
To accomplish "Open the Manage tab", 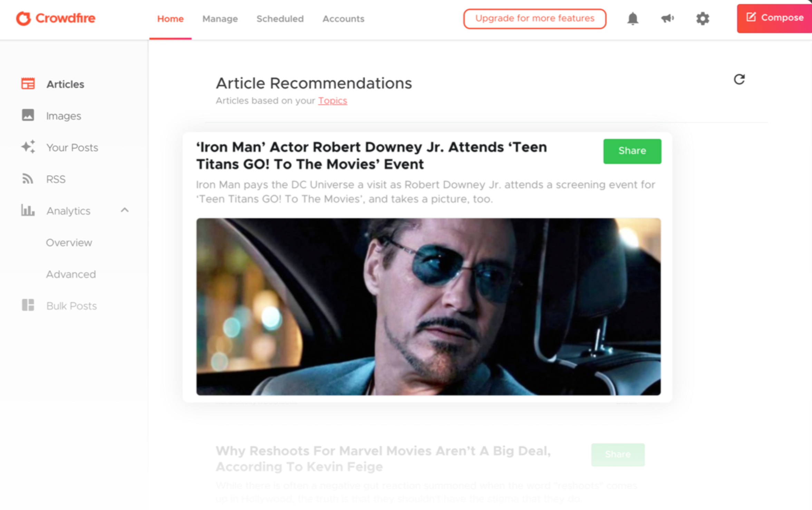I will pos(220,19).
